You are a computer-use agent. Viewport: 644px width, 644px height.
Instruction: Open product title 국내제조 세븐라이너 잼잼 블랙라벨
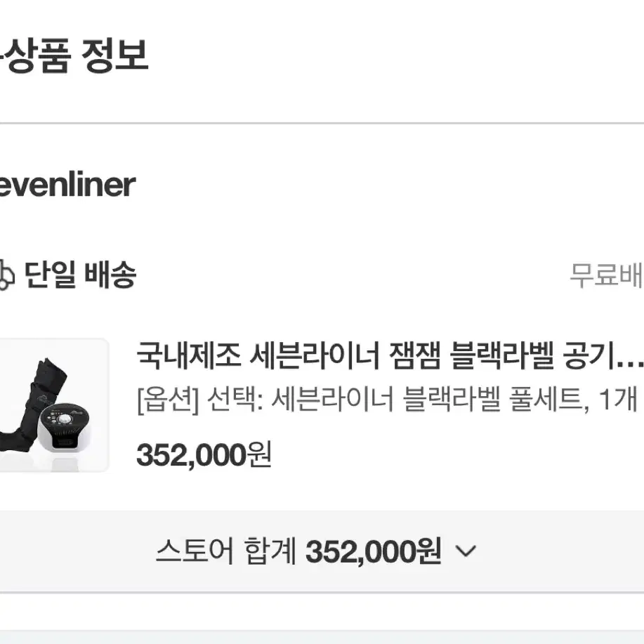pos(390,355)
